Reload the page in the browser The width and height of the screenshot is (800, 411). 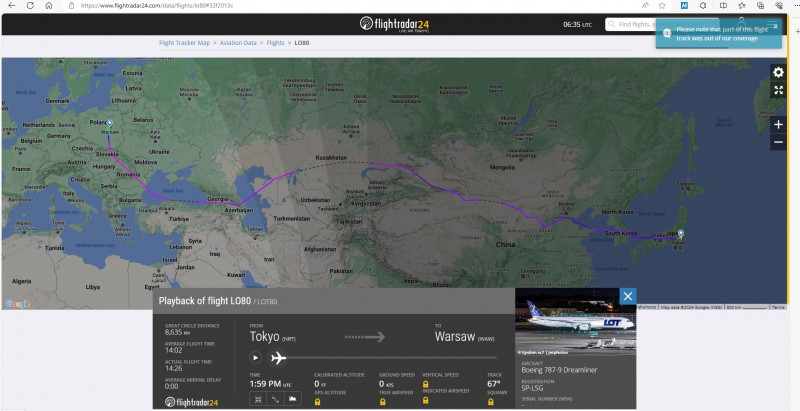tap(30, 6)
